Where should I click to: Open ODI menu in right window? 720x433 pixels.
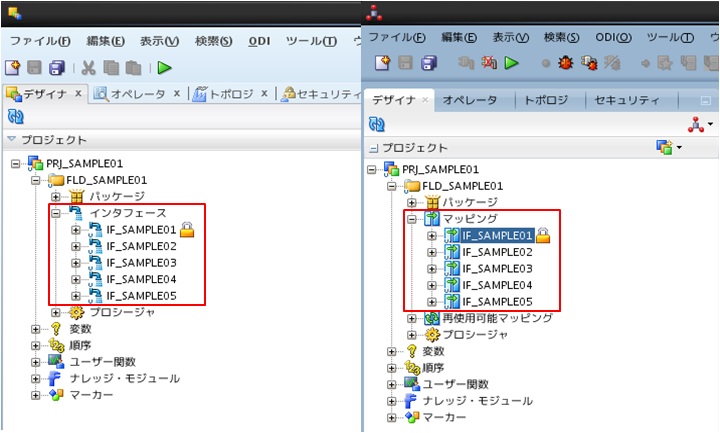coord(613,37)
